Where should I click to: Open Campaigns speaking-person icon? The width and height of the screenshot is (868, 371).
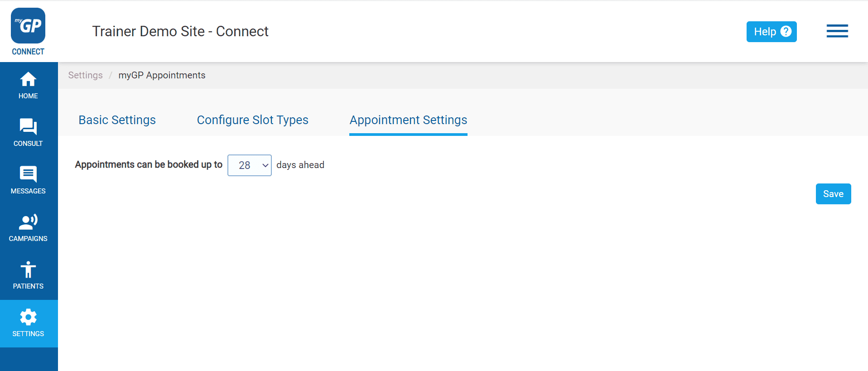tap(28, 222)
